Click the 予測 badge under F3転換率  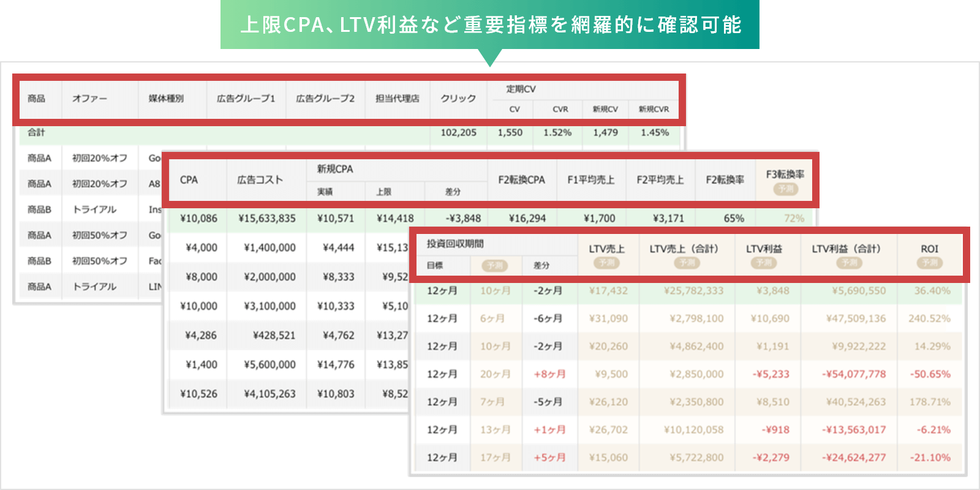(x=785, y=189)
